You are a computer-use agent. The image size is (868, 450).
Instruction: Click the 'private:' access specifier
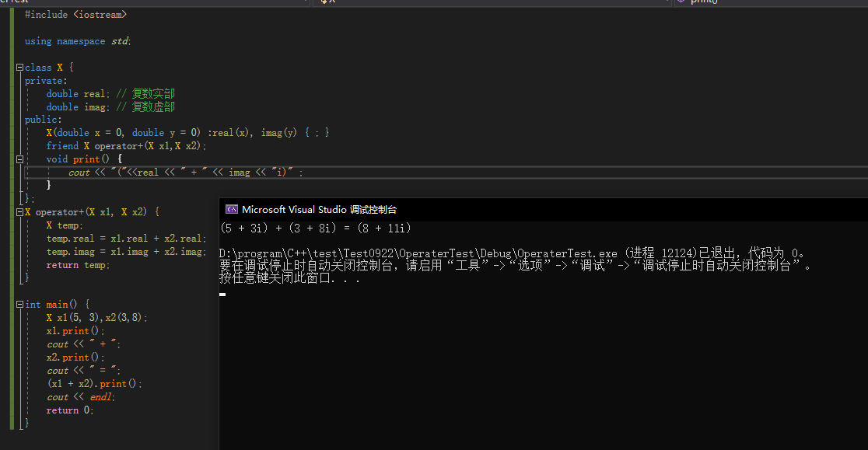point(46,81)
